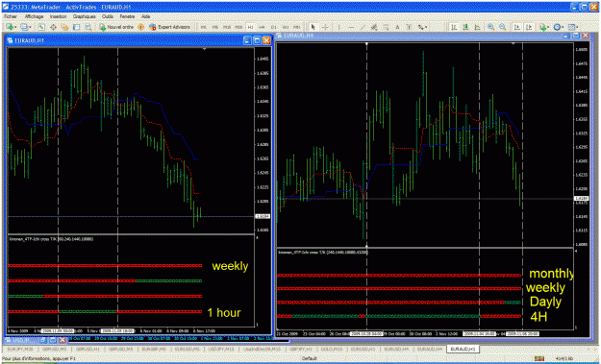This screenshot has height=364, width=601.
Task: Toggle chart auto scroll
Action: pos(517,27)
